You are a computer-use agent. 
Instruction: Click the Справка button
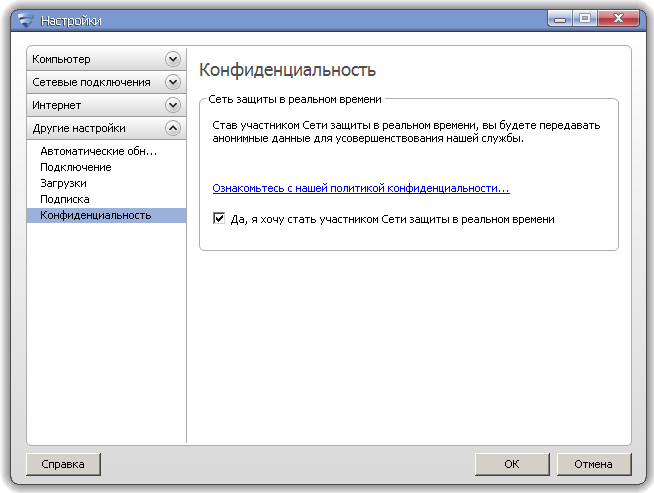point(63,464)
